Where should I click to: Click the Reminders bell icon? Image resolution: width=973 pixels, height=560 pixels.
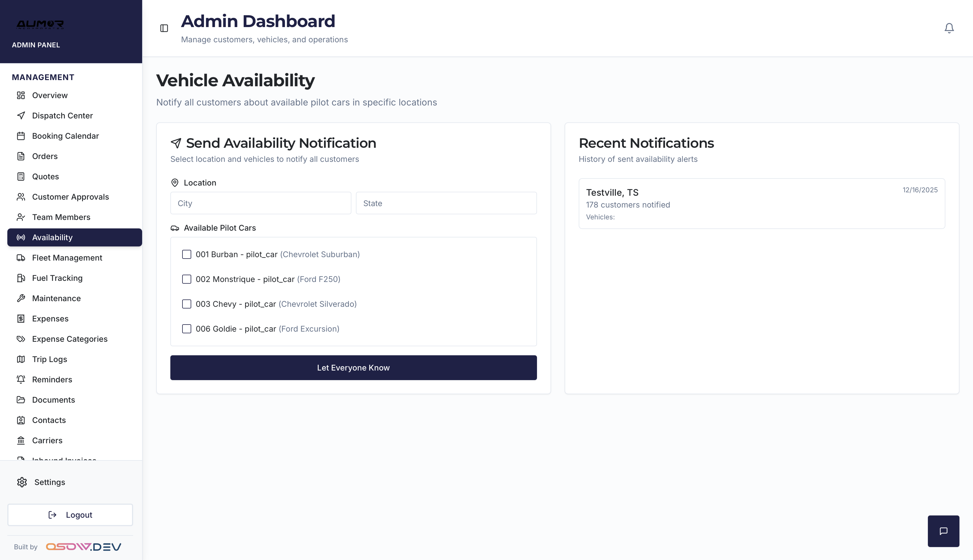tap(21, 380)
